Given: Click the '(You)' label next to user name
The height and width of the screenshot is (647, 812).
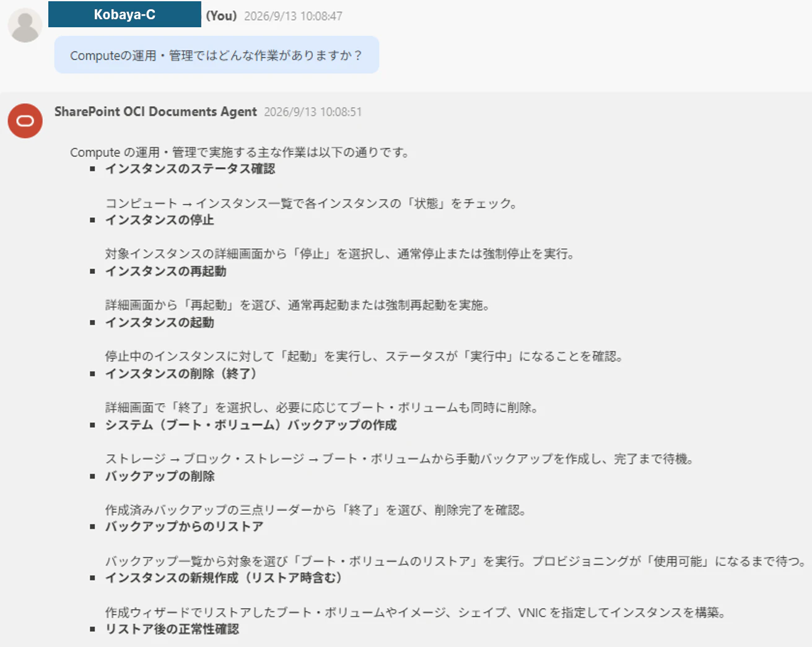Looking at the screenshot, I should [x=221, y=15].
